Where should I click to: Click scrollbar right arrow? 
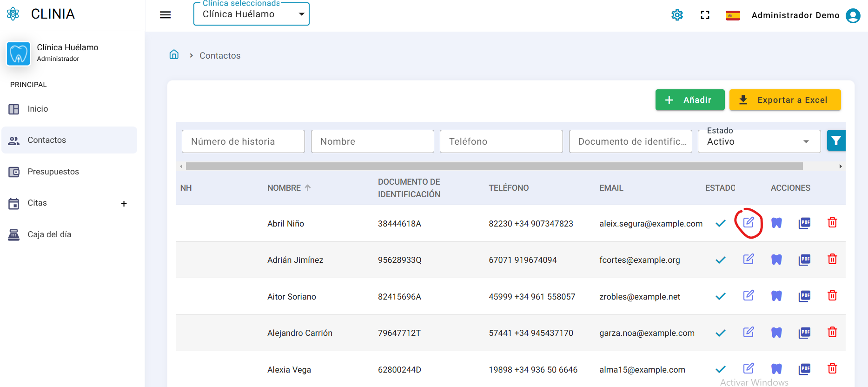(841, 166)
